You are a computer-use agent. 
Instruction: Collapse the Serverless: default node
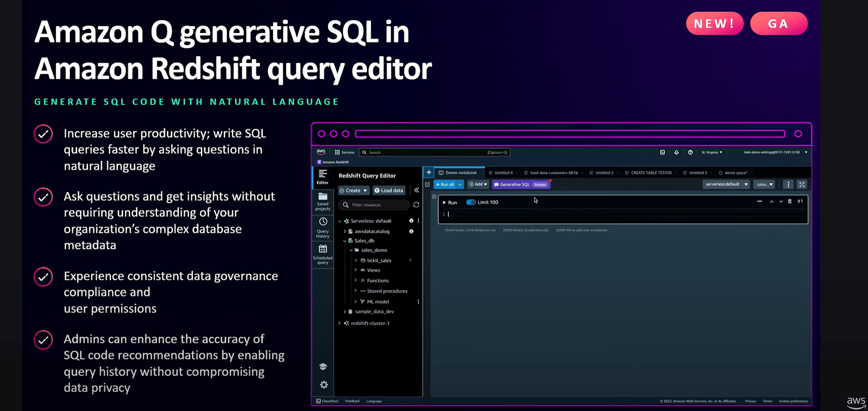coord(340,221)
